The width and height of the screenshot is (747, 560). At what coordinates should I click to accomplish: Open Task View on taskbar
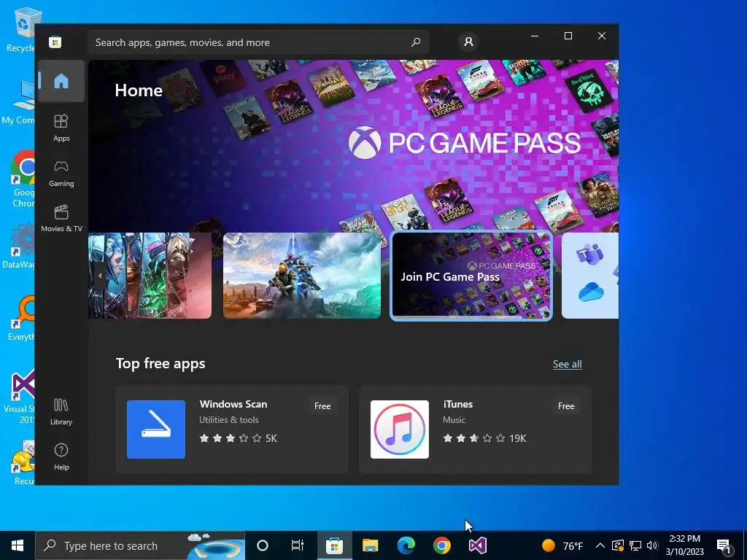click(298, 545)
